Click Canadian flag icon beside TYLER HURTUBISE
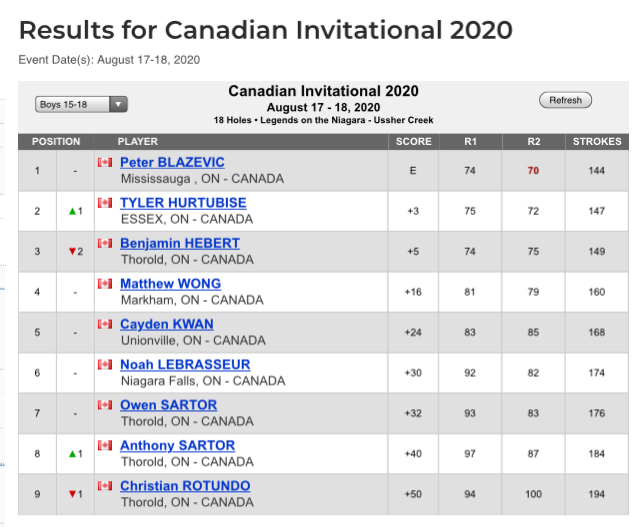Viewport: 640px width, 528px height. click(104, 203)
